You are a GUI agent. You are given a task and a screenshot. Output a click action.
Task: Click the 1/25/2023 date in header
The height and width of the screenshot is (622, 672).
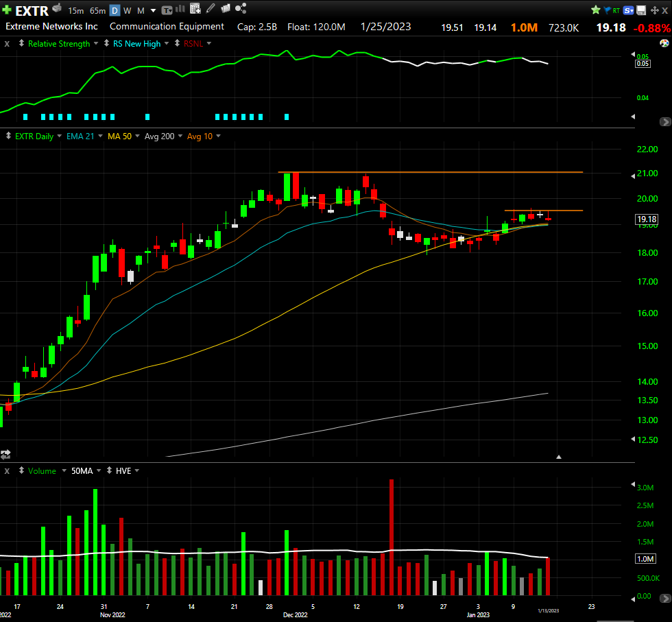coord(385,27)
